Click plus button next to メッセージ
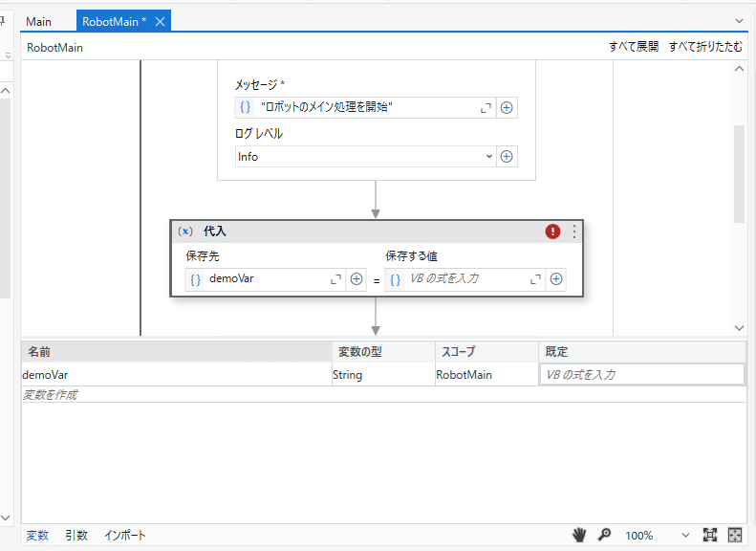756x551 pixels. point(507,107)
